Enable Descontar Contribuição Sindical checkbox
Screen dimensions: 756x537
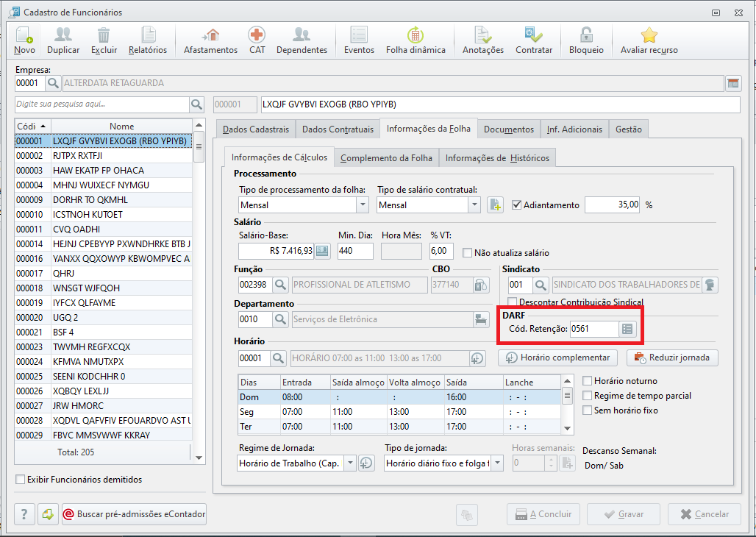512,302
